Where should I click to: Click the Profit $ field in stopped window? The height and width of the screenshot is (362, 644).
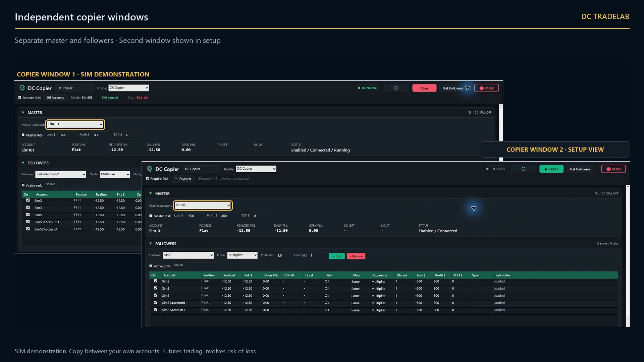(x=228, y=216)
